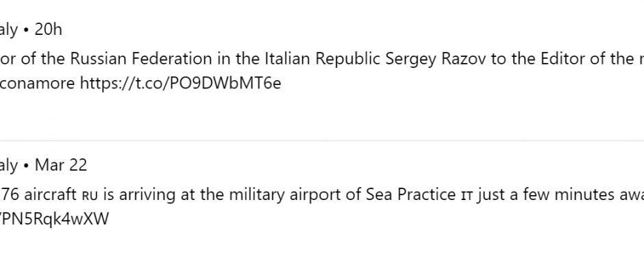Viewport: 644px width, 274px height.
Task: Open the tweet mentioning military airport
Action: pyautogui.click(x=322, y=195)
